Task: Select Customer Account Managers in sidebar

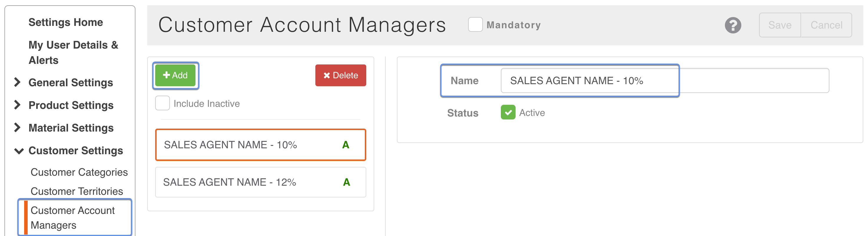Action: [72, 217]
